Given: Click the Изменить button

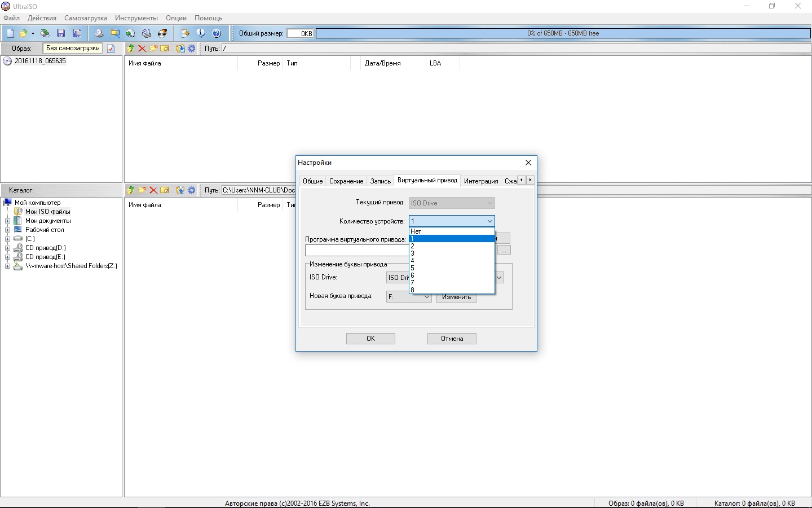Looking at the screenshot, I should tap(456, 297).
